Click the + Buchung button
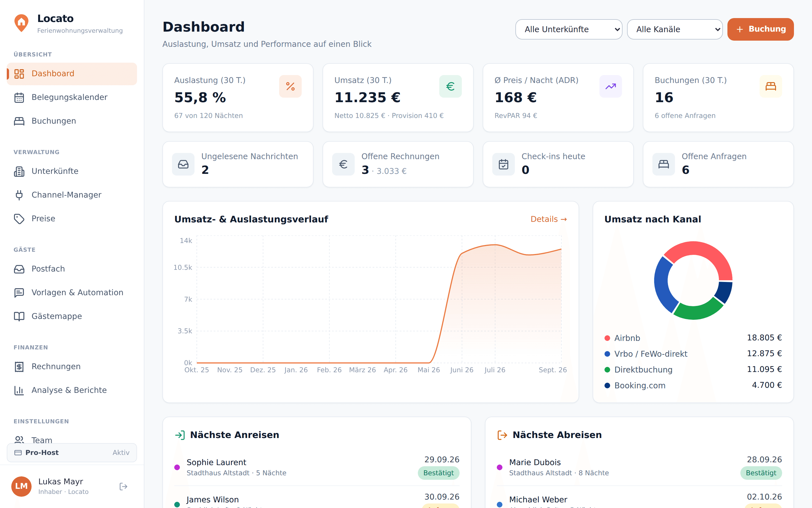 tap(760, 29)
